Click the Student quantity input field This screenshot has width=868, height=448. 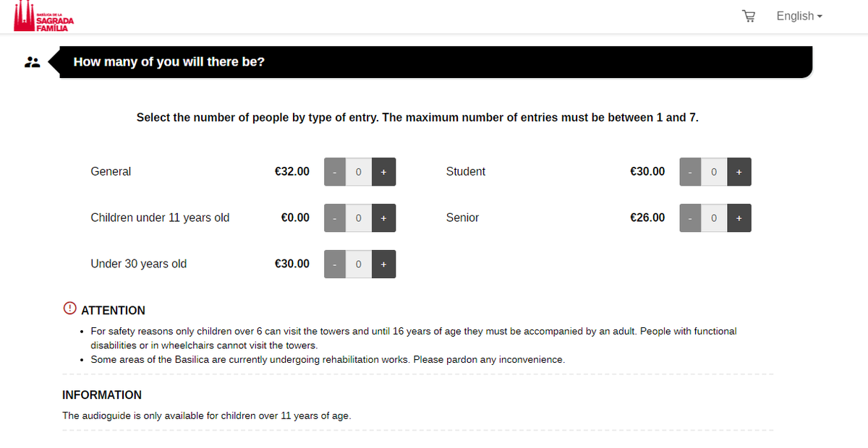714,172
